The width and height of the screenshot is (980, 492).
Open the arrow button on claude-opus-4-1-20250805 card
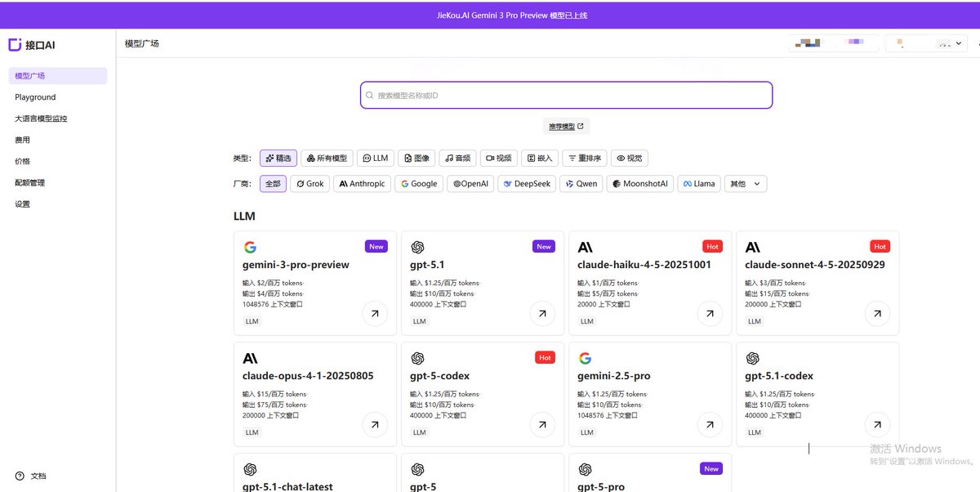pos(375,424)
